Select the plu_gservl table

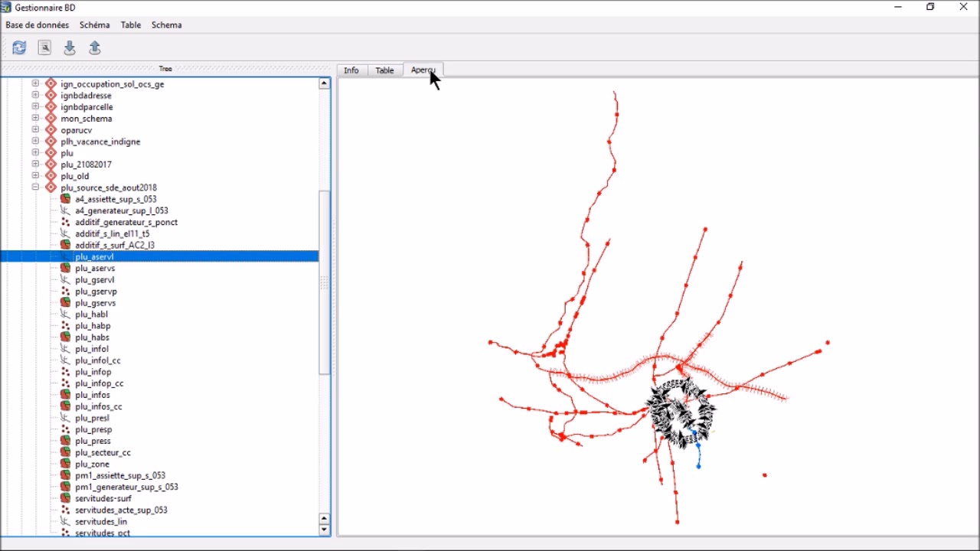point(95,280)
